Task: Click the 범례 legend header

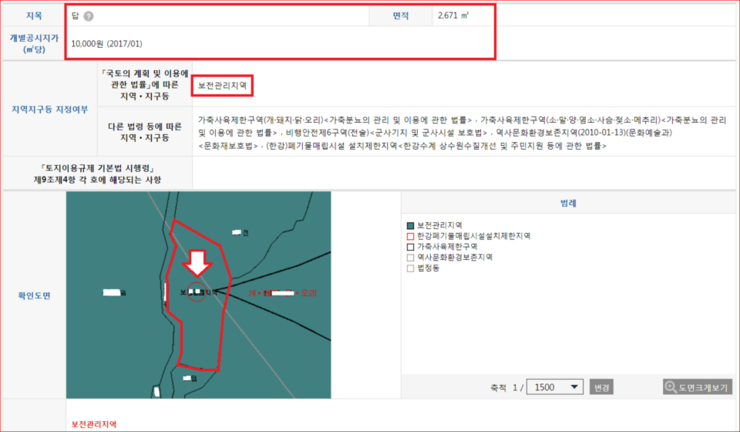Action: (568, 203)
